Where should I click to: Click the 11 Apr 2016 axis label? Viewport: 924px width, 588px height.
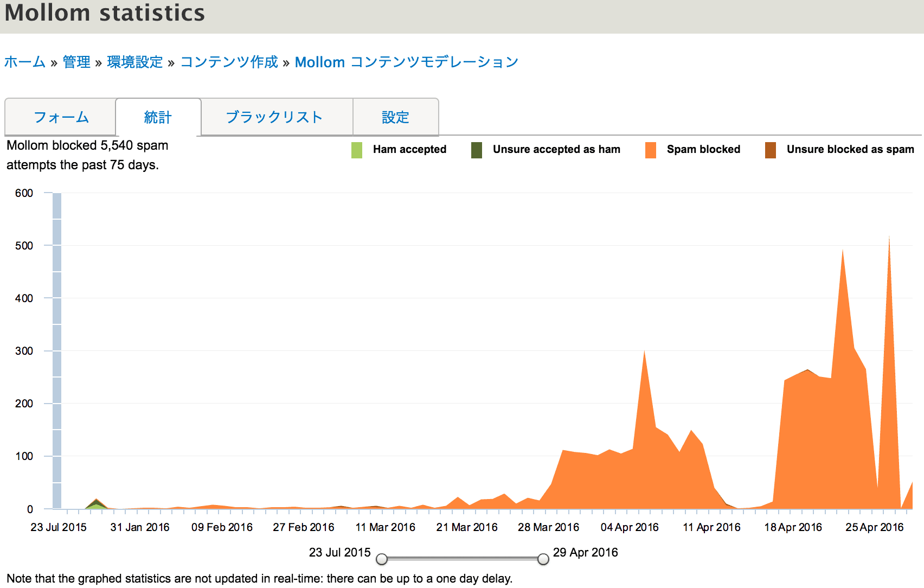tap(711, 527)
